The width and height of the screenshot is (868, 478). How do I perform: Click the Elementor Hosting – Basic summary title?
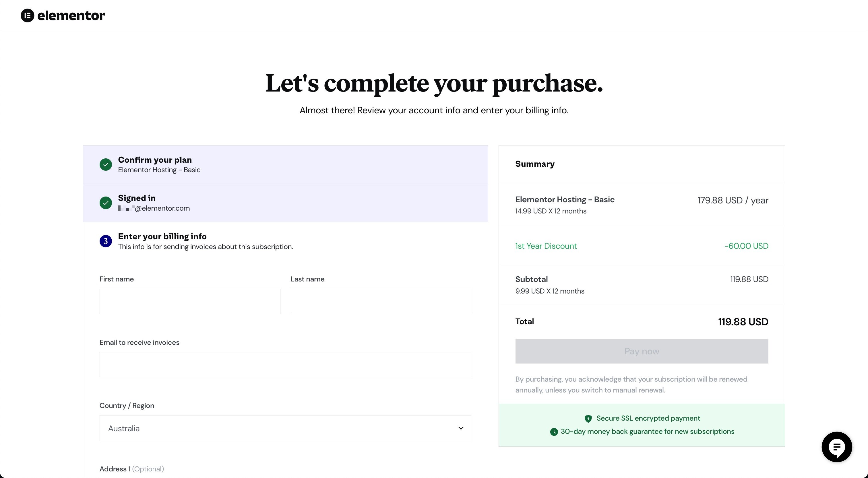click(565, 200)
